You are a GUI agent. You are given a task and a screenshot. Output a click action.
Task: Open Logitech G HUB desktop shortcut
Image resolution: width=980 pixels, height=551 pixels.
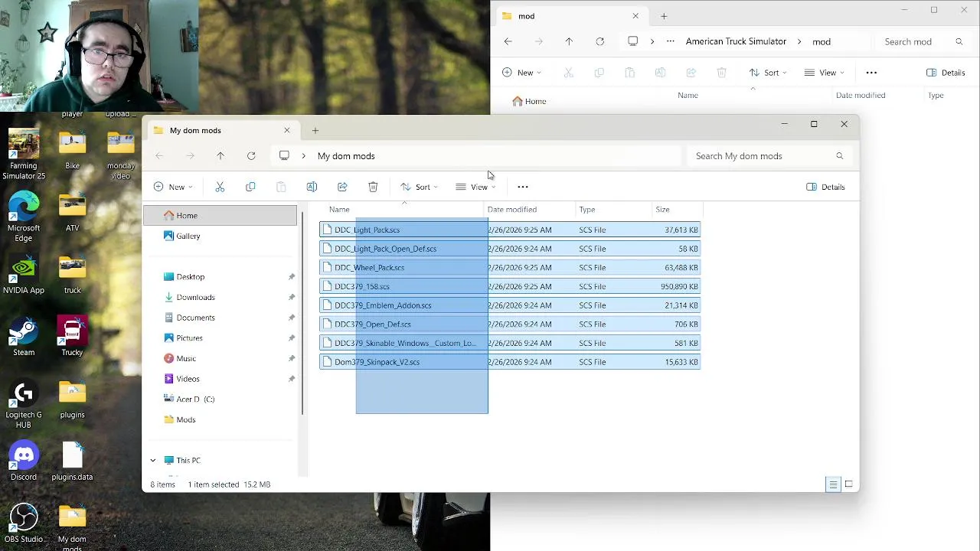pyautogui.click(x=24, y=404)
